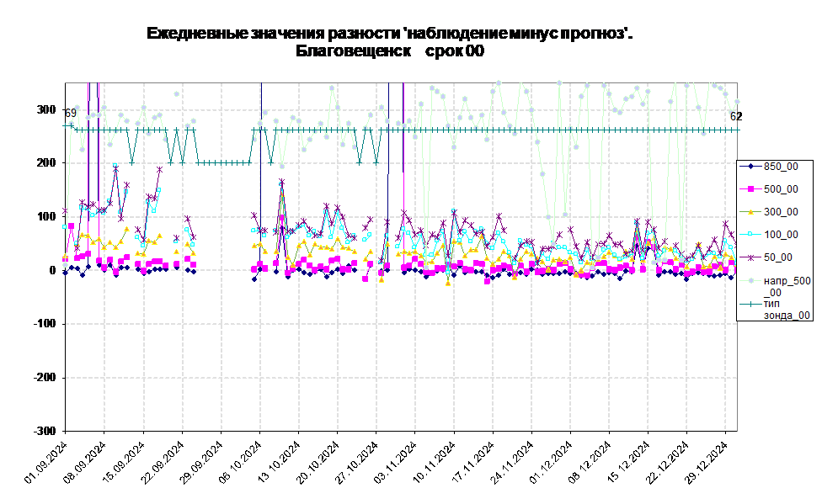Image resolution: width=822 pixels, height=504 pixels.
Task: Click the date label 17.11.2024
Action: coord(472,462)
